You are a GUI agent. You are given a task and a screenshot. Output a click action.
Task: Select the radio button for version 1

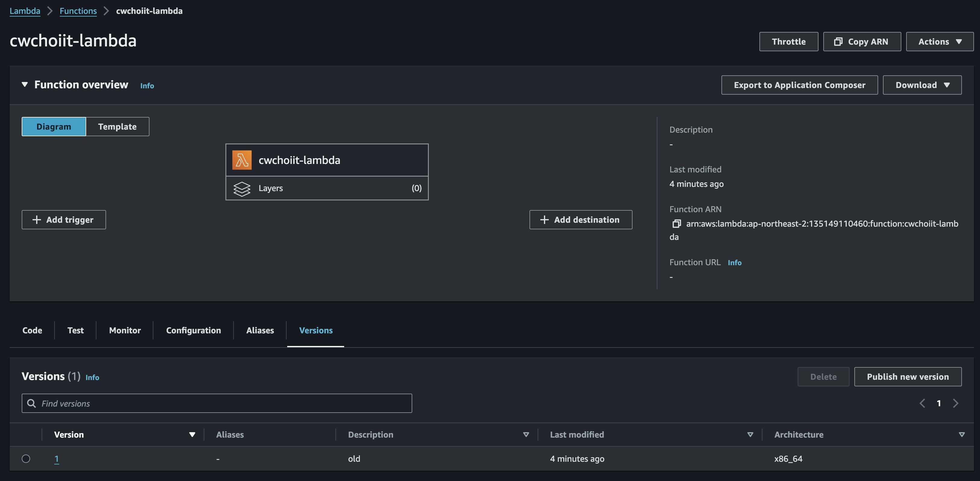(x=26, y=459)
